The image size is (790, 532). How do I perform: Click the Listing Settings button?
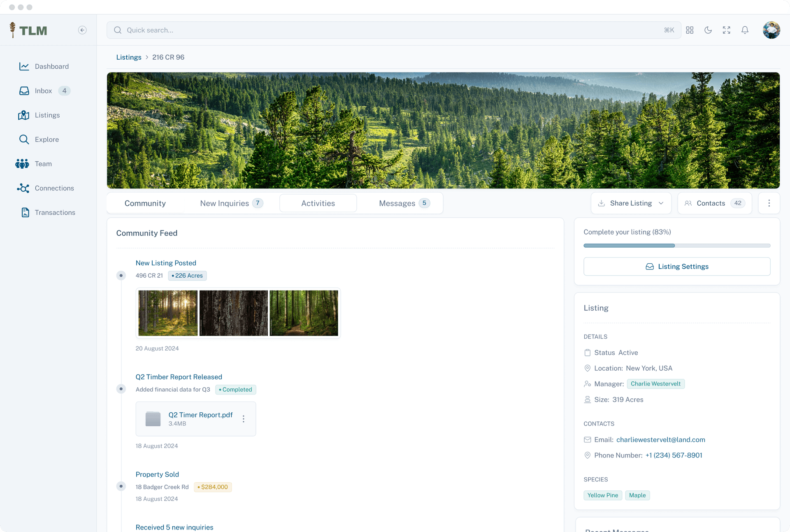click(677, 266)
